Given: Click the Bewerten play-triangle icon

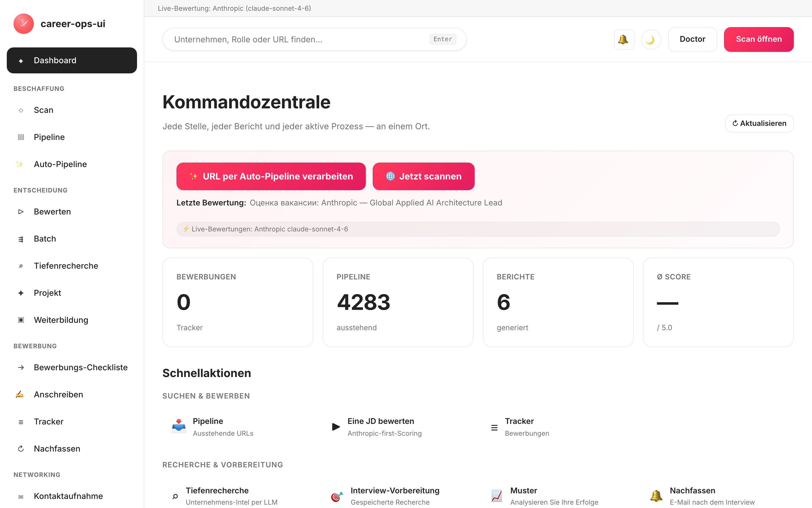Looking at the screenshot, I should 21,212.
